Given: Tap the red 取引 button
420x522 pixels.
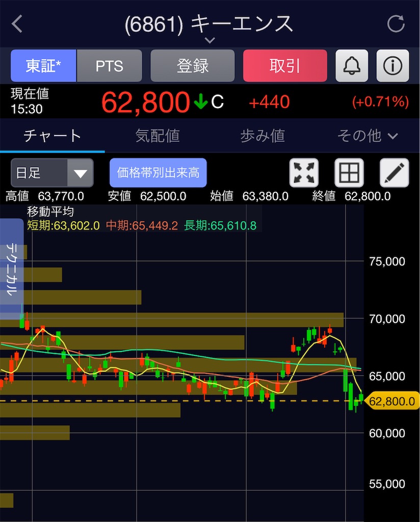Looking at the screenshot, I should point(285,66).
